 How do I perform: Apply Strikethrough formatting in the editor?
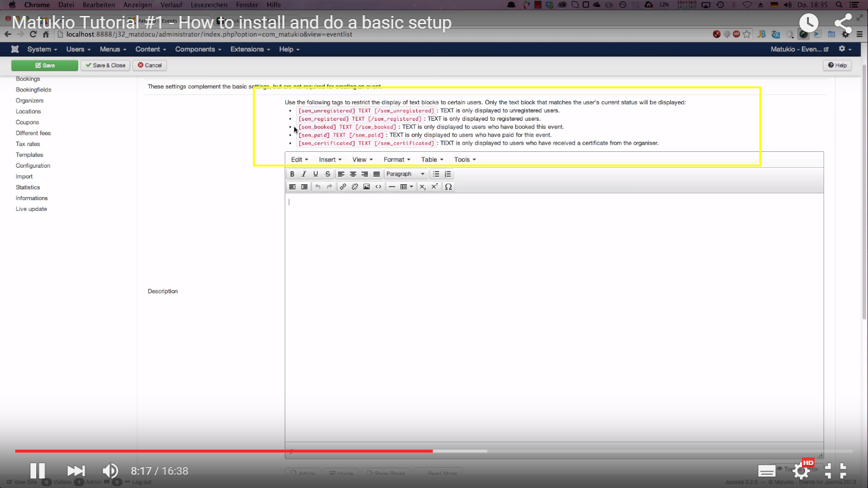click(x=328, y=174)
